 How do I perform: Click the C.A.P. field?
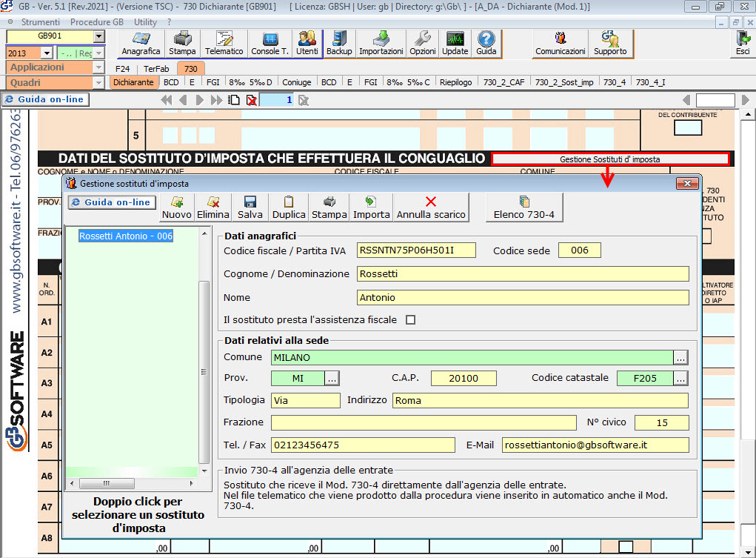464,379
